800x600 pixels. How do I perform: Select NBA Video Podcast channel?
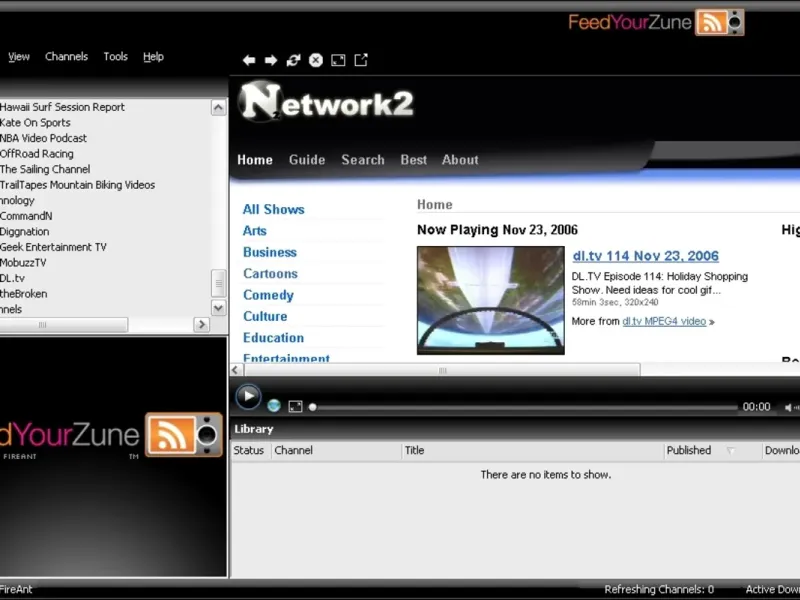pyautogui.click(x=43, y=138)
